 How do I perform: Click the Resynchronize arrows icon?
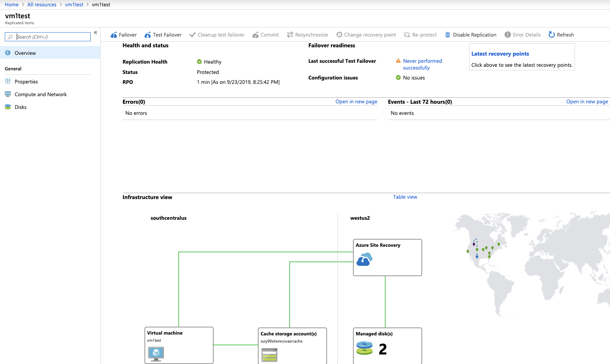[290, 35]
